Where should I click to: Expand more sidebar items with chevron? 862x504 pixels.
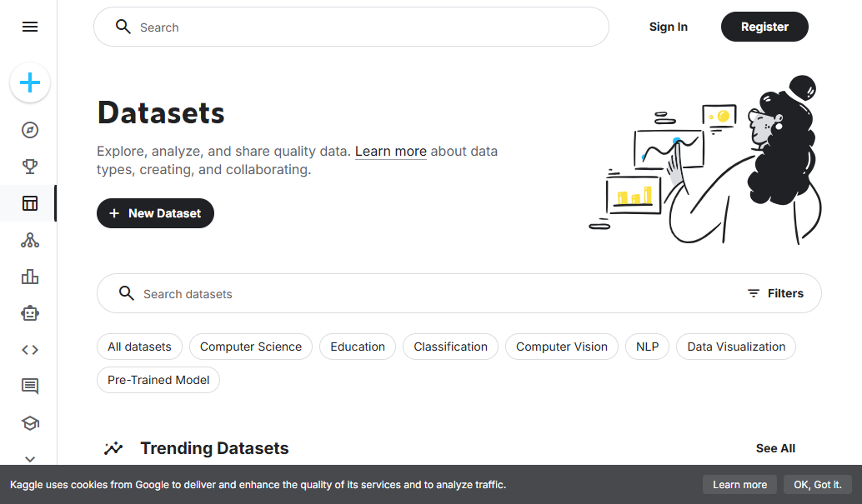pos(30,459)
